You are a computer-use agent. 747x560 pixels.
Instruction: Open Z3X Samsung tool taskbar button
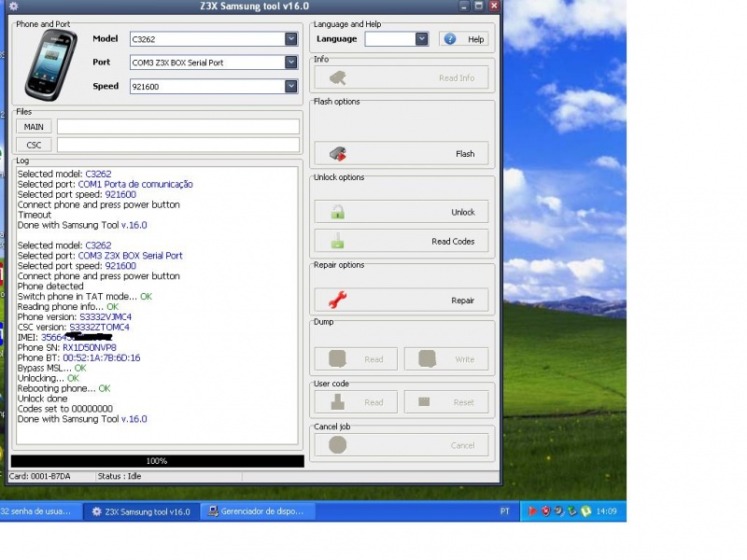coord(142,511)
